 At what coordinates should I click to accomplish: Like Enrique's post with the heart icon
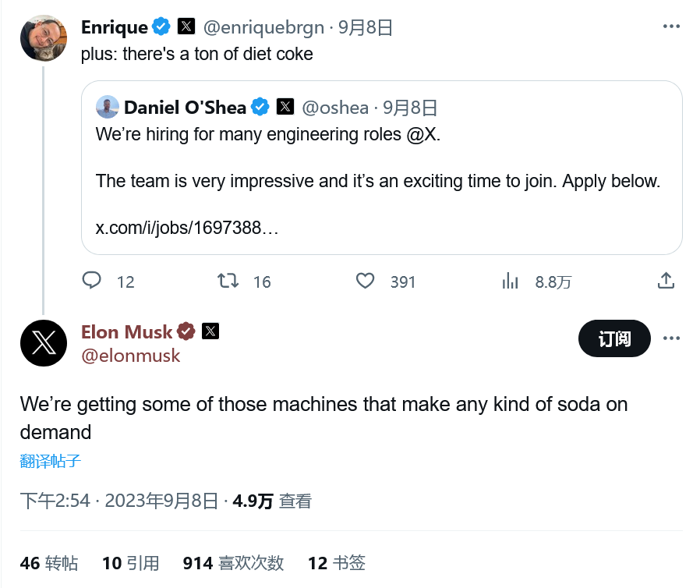(x=365, y=281)
